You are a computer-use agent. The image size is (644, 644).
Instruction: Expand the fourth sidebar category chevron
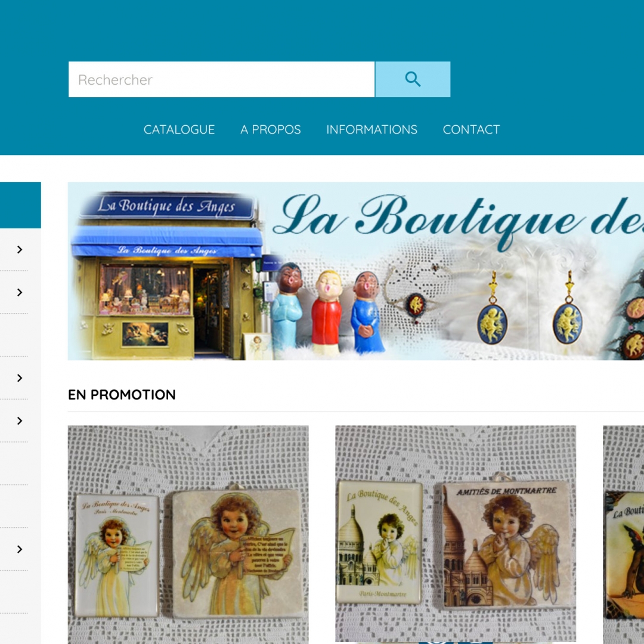tap(19, 420)
